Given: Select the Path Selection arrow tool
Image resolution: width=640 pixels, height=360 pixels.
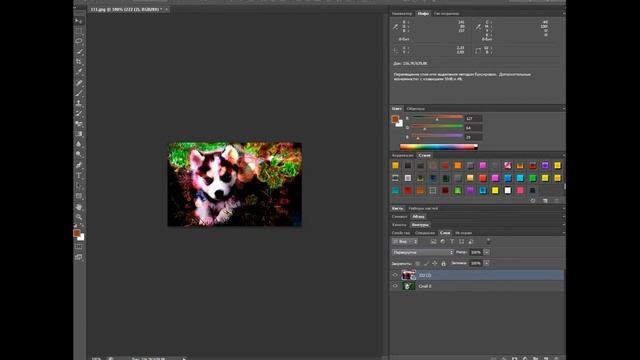Looking at the screenshot, I should pyautogui.click(x=79, y=186).
